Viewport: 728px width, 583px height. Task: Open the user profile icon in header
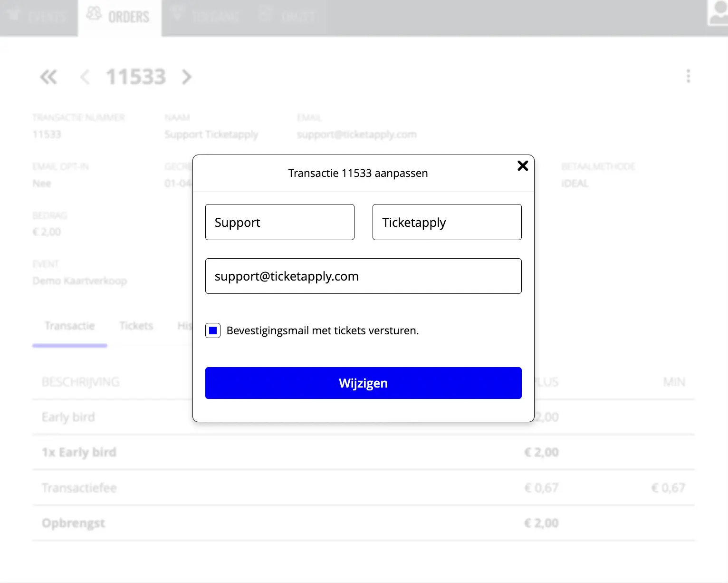718,13
